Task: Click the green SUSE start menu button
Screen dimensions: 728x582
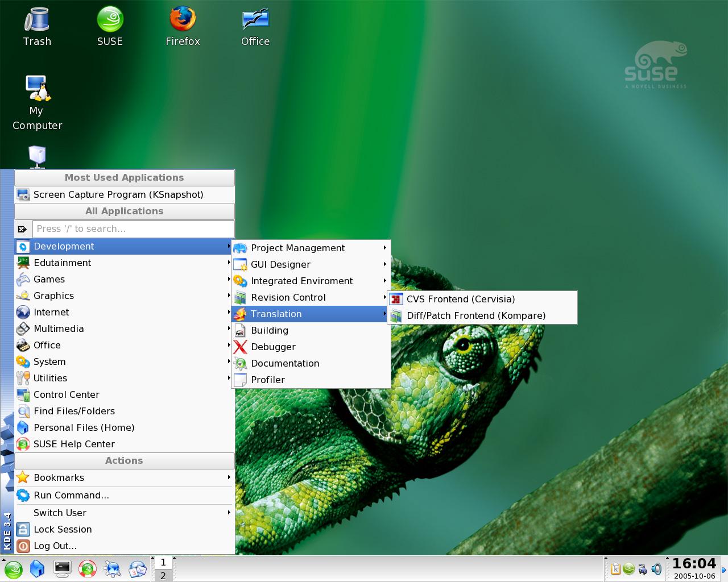Action: click(13, 569)
